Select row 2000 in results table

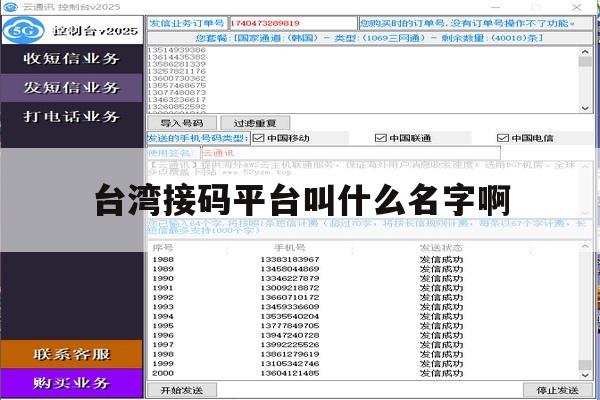coord(364,373)
